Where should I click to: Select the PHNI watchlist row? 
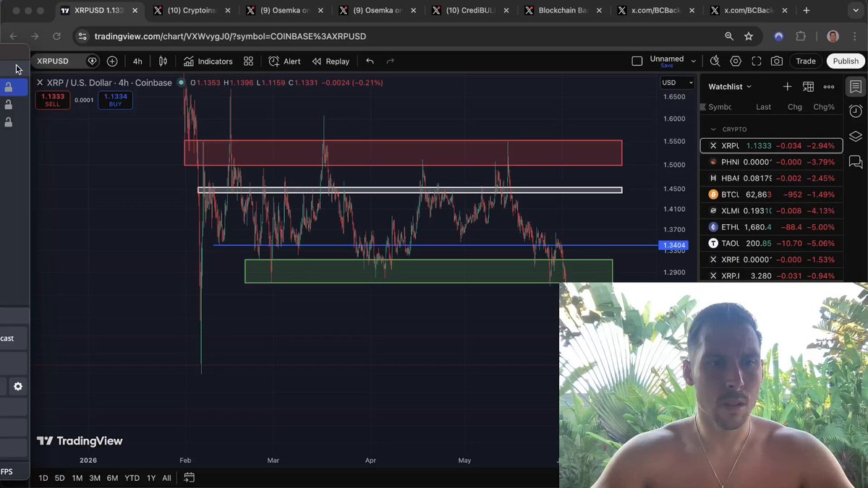pos(771,162)
